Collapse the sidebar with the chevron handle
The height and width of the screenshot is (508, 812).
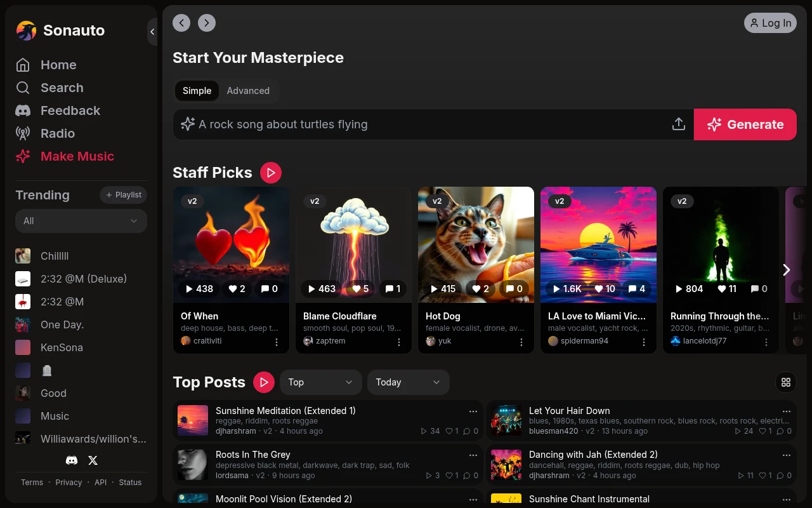click(152, 31)
